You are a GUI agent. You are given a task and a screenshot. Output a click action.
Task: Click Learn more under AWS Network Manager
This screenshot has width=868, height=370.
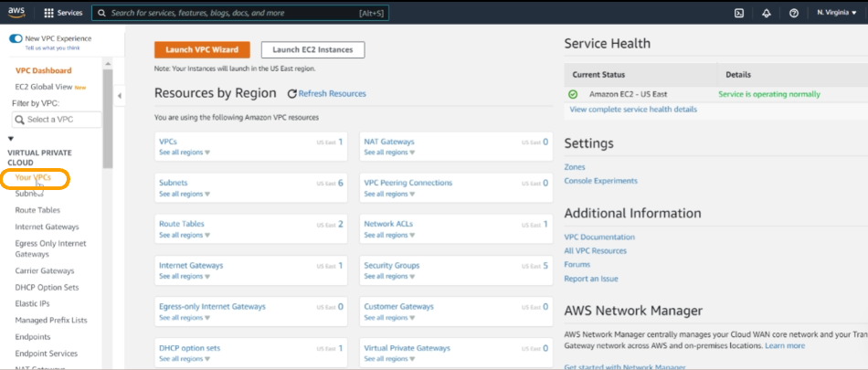[785, 345]
